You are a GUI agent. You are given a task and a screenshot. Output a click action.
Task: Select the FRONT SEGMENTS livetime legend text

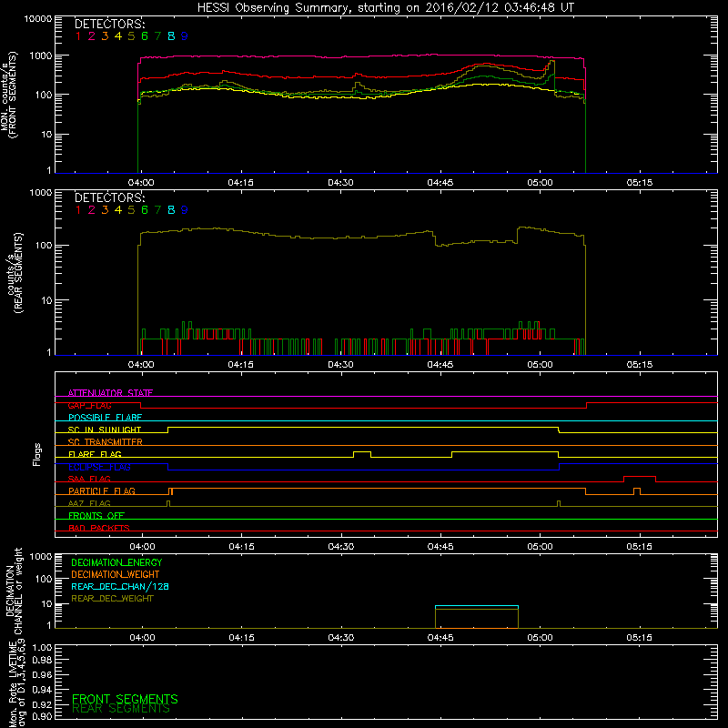click(125, 699)
